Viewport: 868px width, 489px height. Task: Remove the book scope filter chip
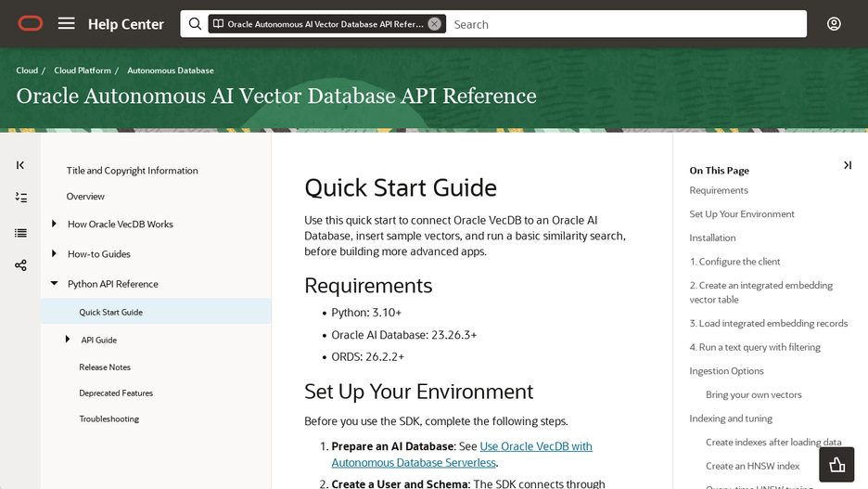click(x=435, y=24)
